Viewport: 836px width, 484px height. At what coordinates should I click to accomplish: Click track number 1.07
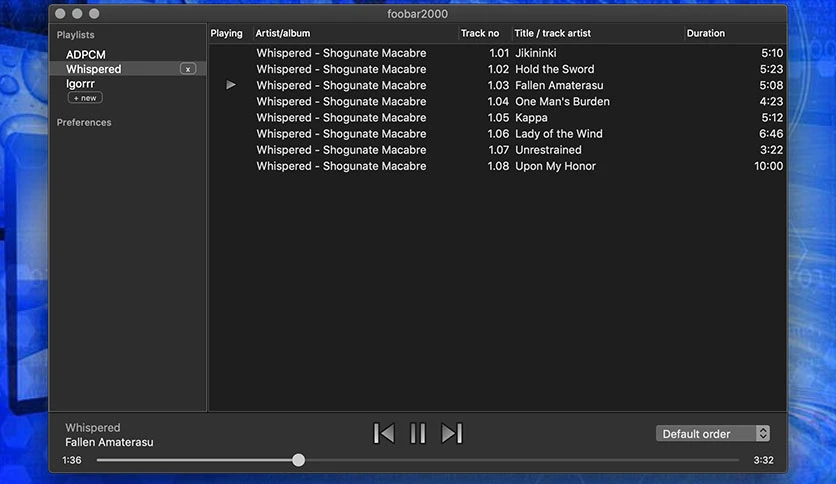pyautogui.click(x=499, y=150)
